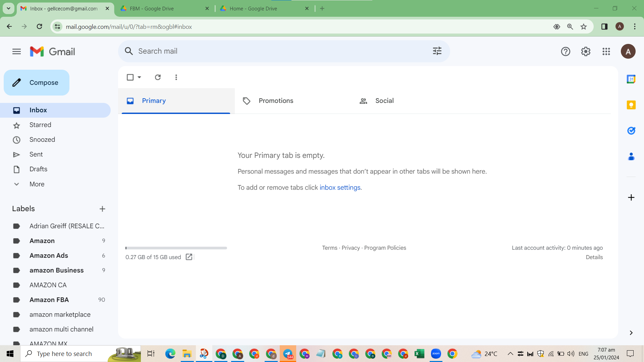Screen dimensions: 644x362
Task: Create new label plus icon
Action: (102, 209)
